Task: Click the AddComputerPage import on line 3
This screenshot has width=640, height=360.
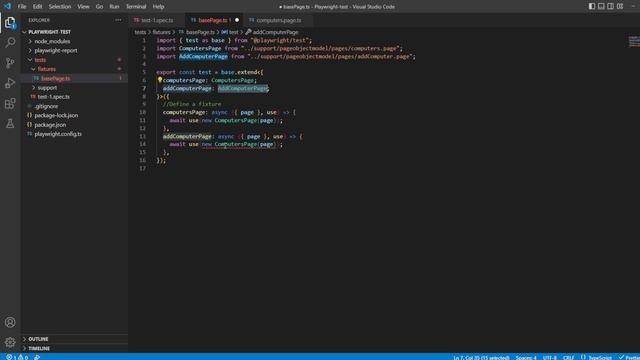Action: tap(203, 56)
